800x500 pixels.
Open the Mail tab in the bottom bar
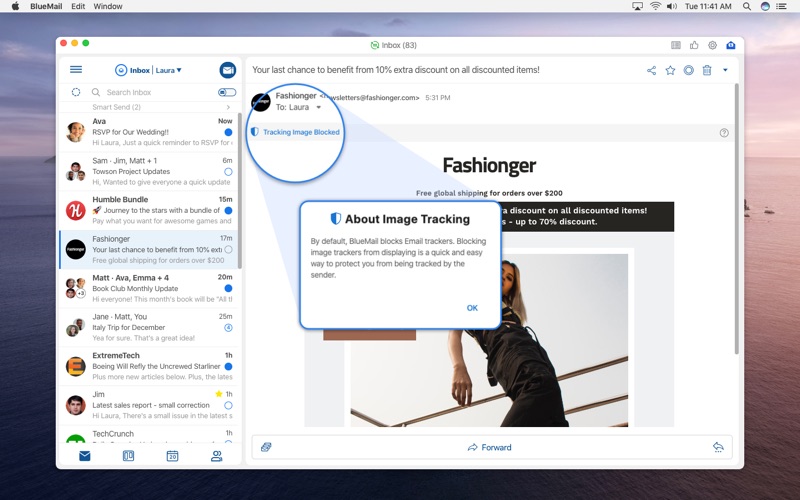click(85, 456)
